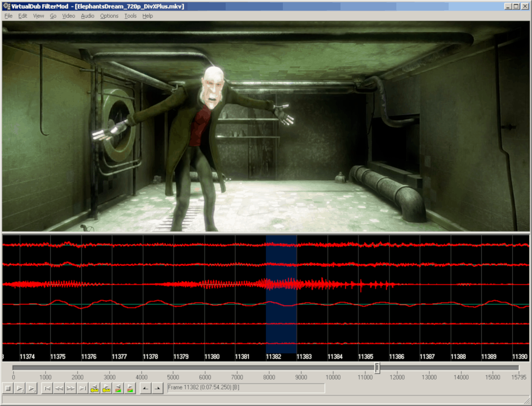
Task: Play the input video preview
Action: [x=20, y=389]
